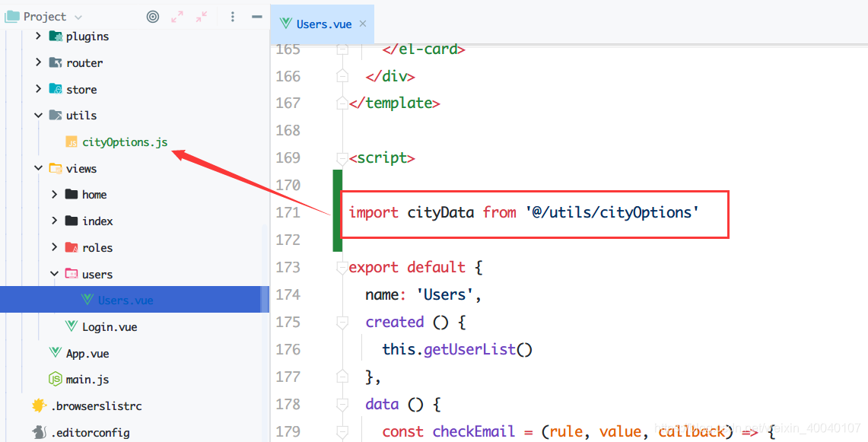The width and height of the screenshot is (868, 442).
Task: Click the Expand All icon in Project toolbar
Action: pos(177,17)
